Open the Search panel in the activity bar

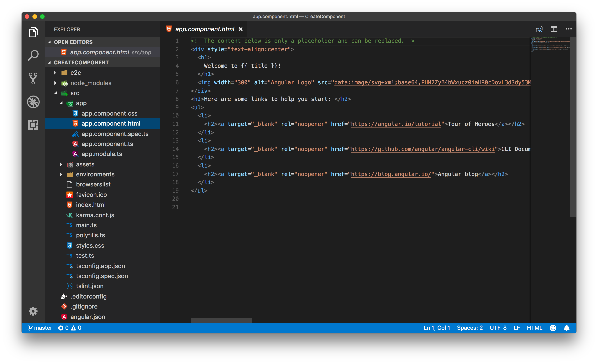pyautogui.click(x=33, y=55)
